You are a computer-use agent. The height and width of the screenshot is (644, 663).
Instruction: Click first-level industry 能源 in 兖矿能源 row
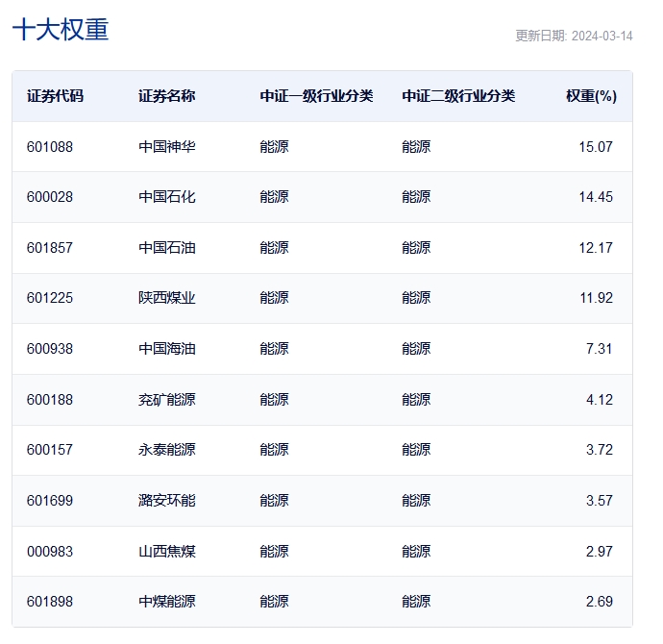pyautogui.click(x=275, y=399)
